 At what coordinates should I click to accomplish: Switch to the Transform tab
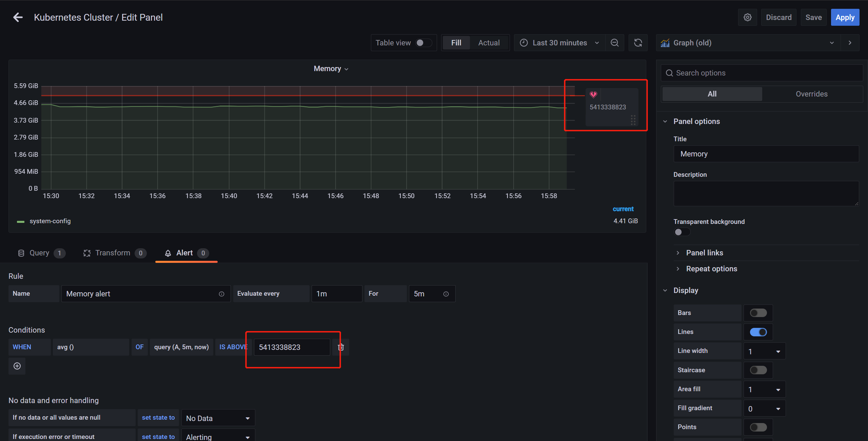pos(115,253)
